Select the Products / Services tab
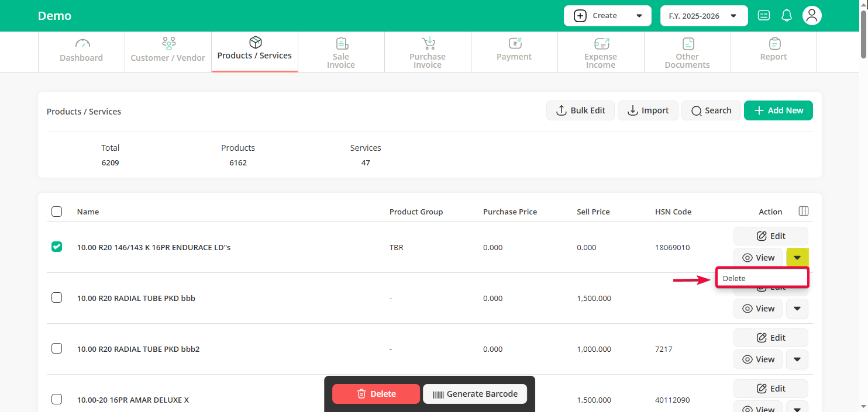 click(x=254, y=51)
